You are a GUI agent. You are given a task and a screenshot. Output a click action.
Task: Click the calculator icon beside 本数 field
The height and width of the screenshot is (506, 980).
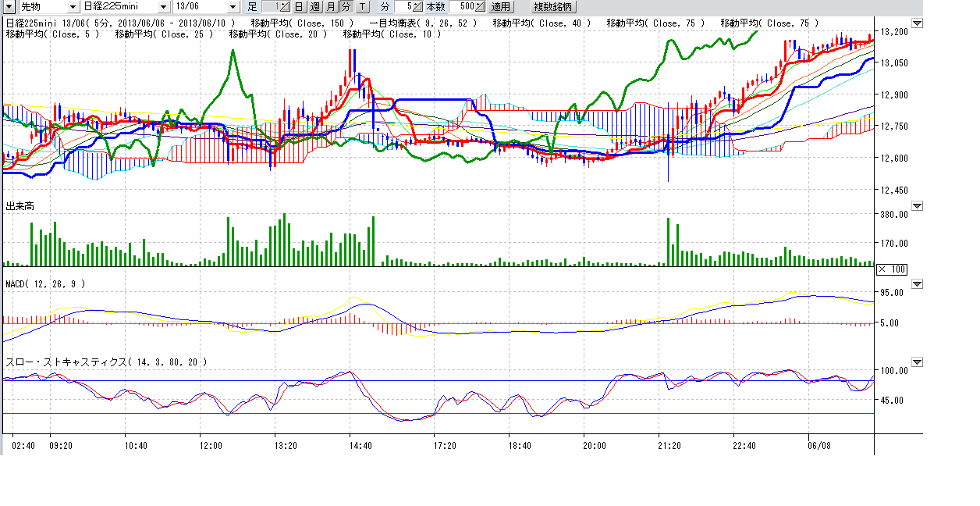(481, 7)
